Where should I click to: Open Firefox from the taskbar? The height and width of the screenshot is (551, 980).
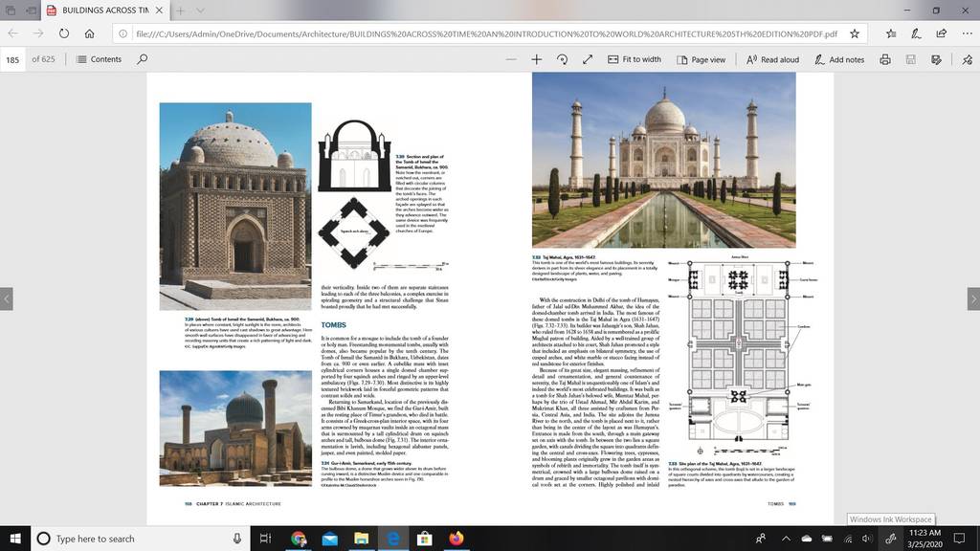[x=457, y=539]
